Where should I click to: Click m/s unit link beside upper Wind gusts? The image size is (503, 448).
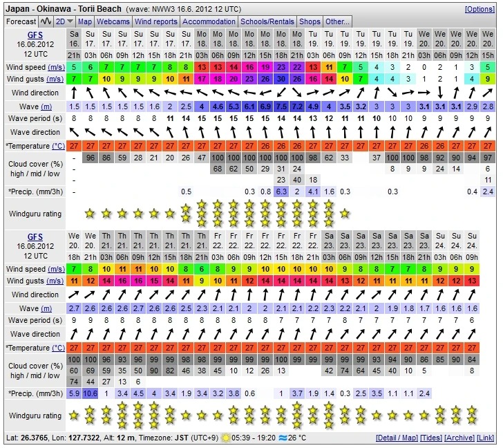point(55,79)
